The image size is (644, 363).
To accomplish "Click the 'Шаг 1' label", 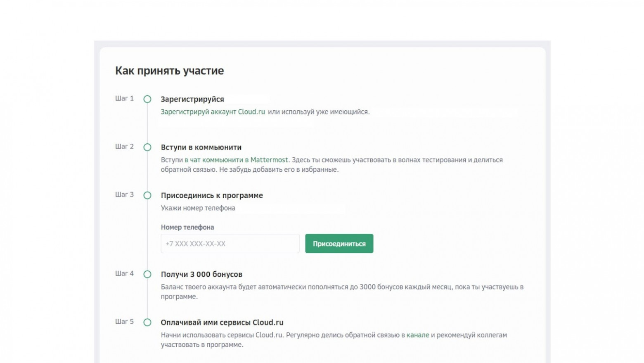I will pyautogui.click(x=124, y=98).
